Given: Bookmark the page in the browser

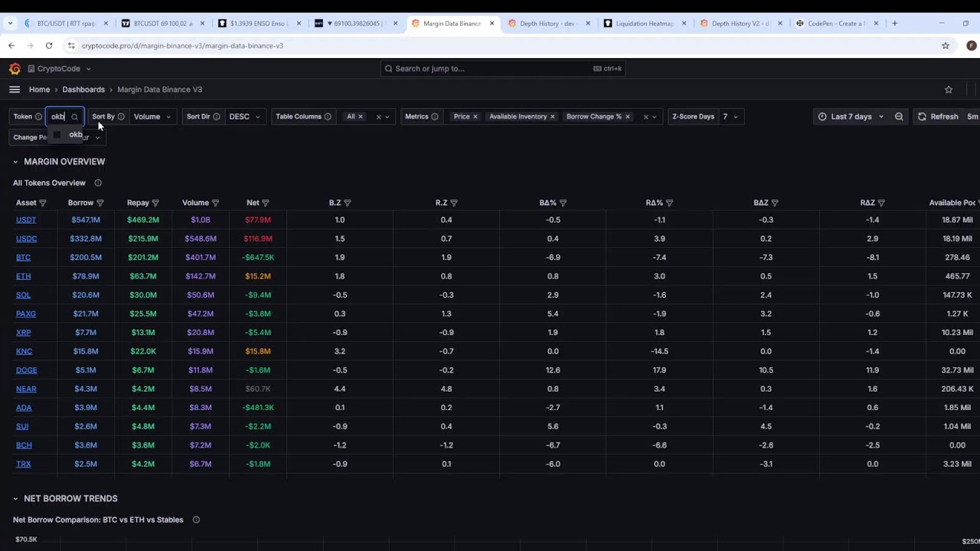Looking at the screenshot, I should click(946, 46).
